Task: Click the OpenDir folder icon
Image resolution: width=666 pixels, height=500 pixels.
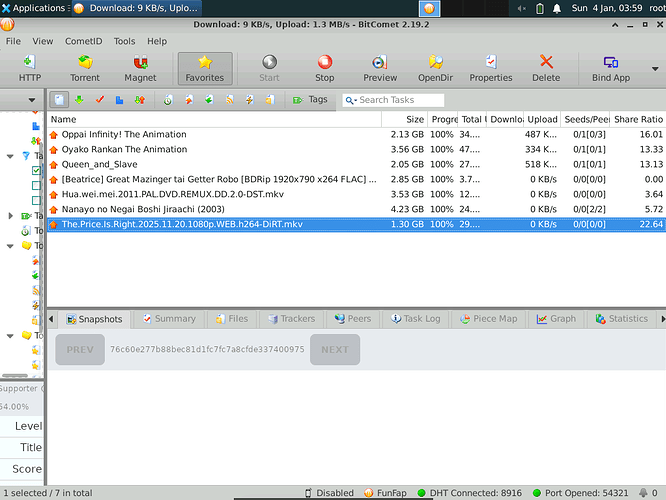Action: (436, 67)
